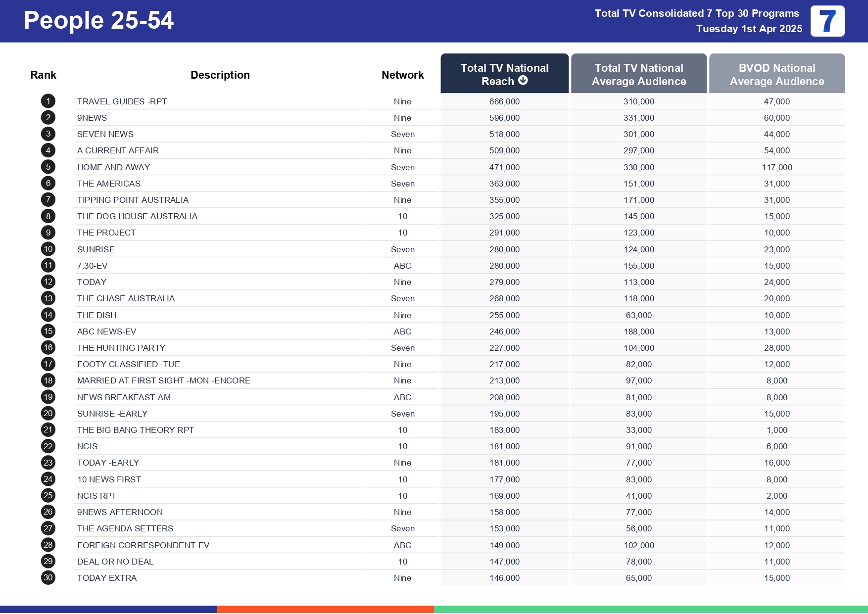The width and height of the screenshot is (868, 614).
Task: Toggle sorting by BVOD National Average Audience
Action: [x=776, y=73]
